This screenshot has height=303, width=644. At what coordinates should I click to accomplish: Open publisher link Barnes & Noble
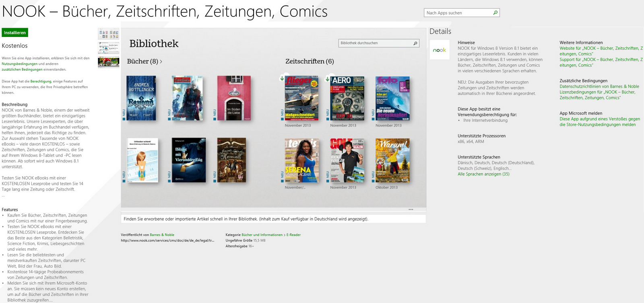point(162,235)
